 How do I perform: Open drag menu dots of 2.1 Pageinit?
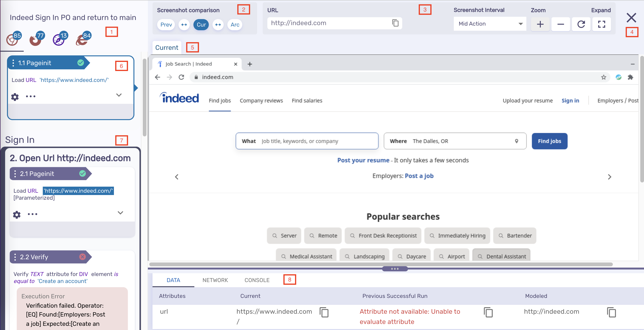[x=15, y=174]
